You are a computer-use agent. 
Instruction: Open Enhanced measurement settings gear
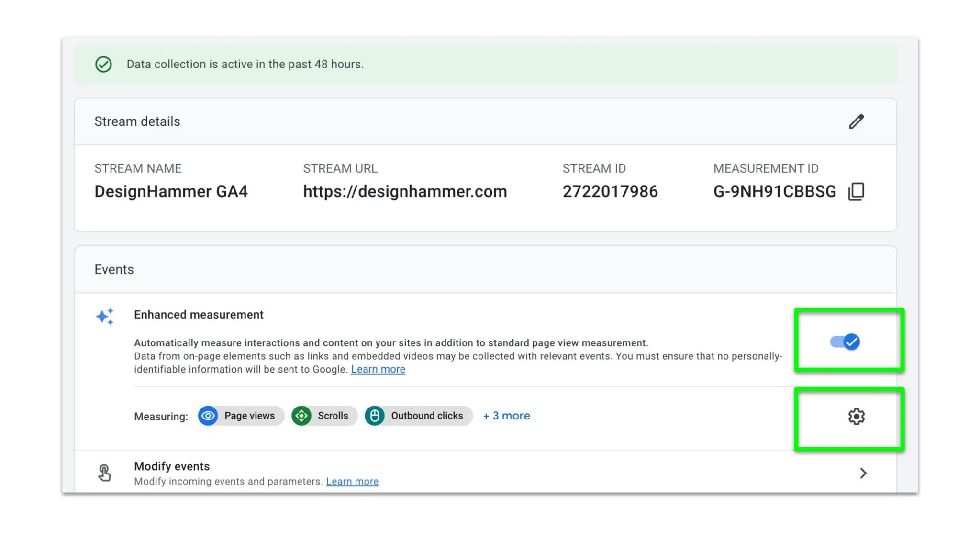coord(856,416)
